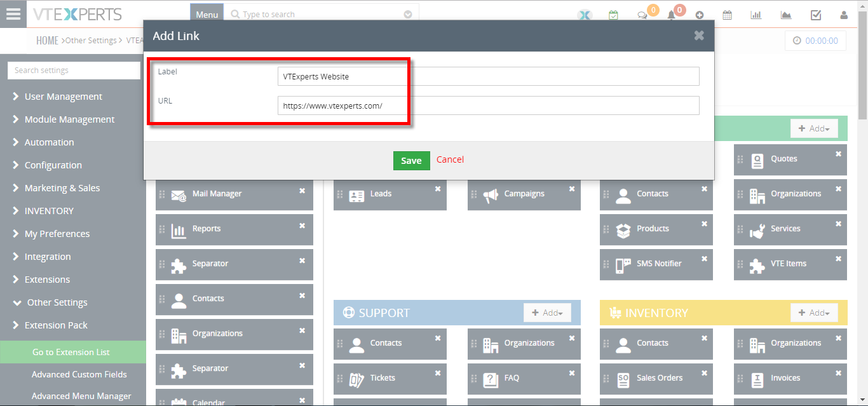Screen dimensions: 868x406
Task: Remove Contacts from SUPPORT section
Action: point(438,339)
